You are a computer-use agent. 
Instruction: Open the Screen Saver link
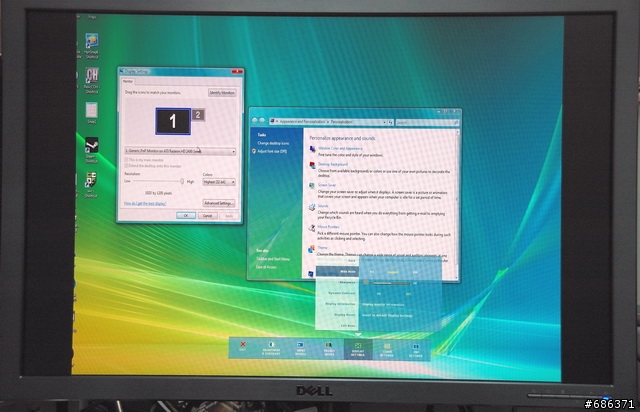(327, 185)
